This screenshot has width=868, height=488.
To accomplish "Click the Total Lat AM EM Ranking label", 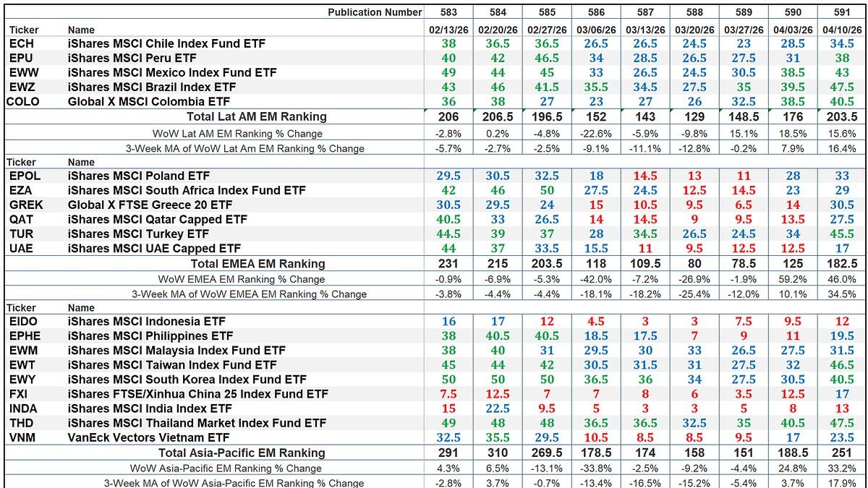I will coord(256,116).
